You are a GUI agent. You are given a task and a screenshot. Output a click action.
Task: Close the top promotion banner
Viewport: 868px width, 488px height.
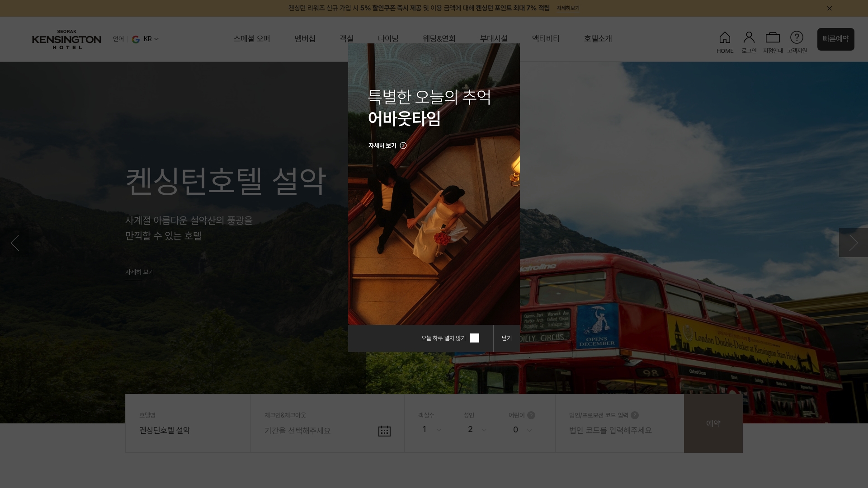click(x=830, y=8)
